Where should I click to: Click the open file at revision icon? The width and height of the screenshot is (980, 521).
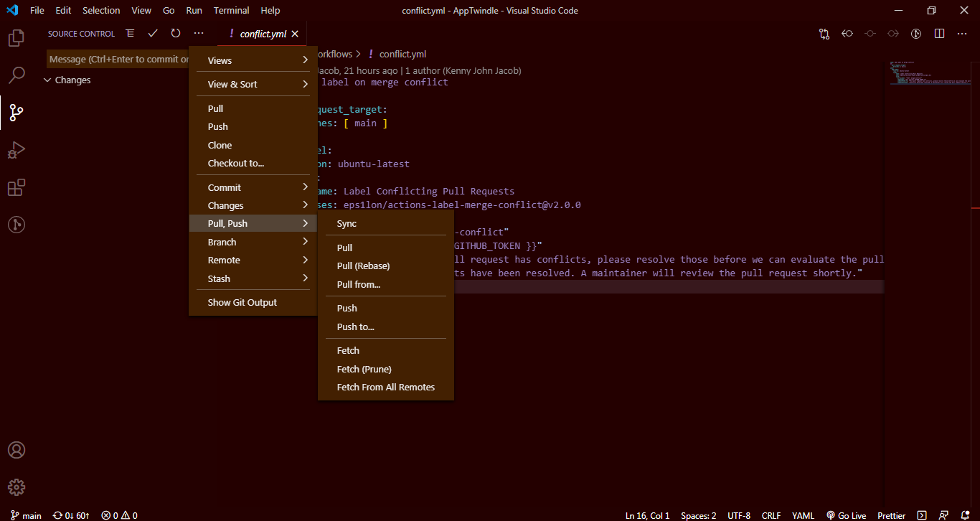tap(916, 33)
